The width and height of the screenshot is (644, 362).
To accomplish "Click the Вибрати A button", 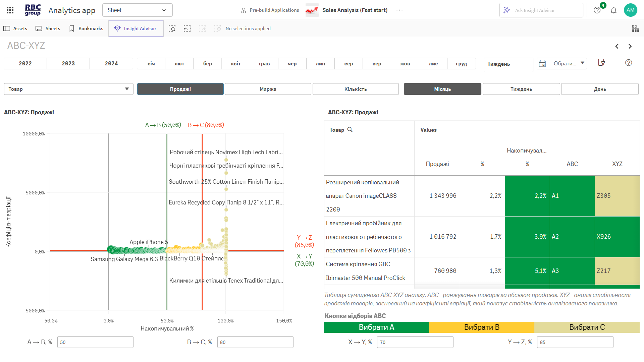I will pos(376,327).
